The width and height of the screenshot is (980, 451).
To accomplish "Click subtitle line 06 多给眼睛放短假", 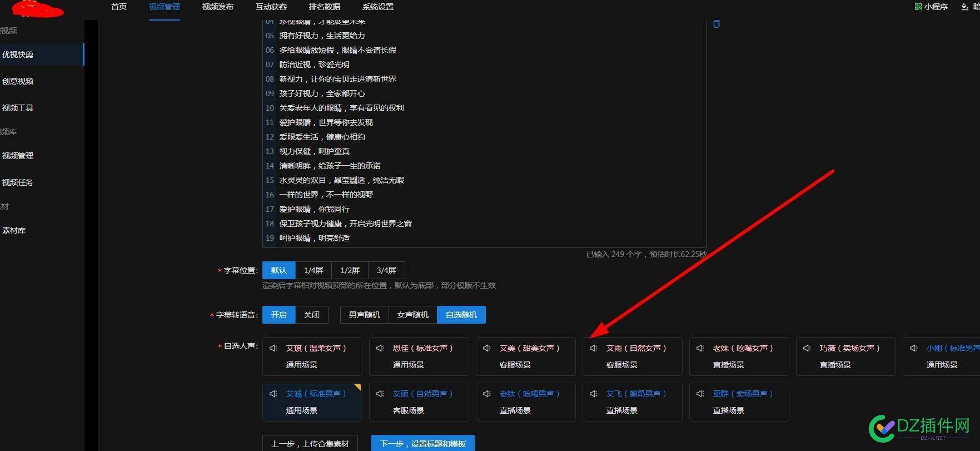I will click(x=338, y=50).
